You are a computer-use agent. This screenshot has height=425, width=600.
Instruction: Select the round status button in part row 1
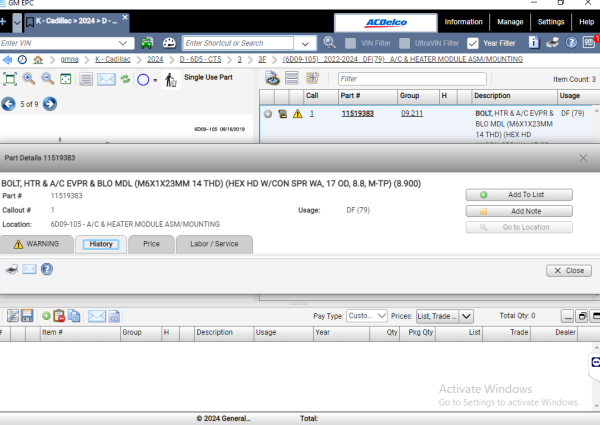(268, 114)
